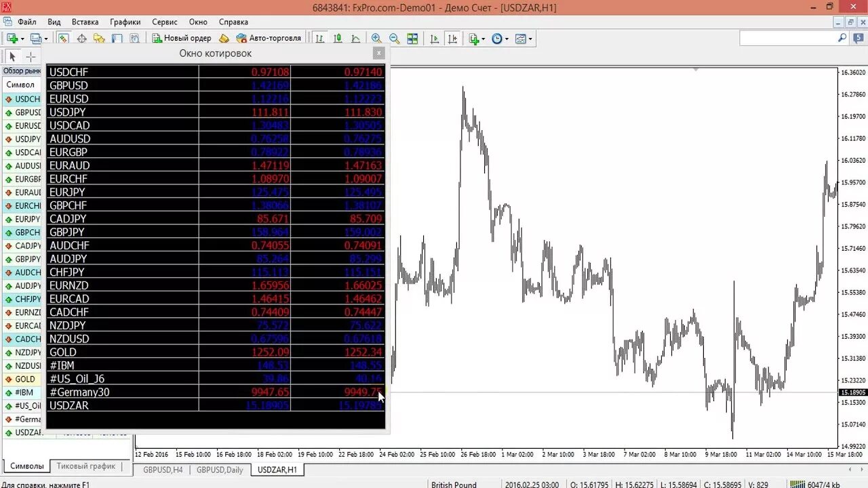Switch chart to bar chart mode
The image size is (868, 488).
coord(319,39)
